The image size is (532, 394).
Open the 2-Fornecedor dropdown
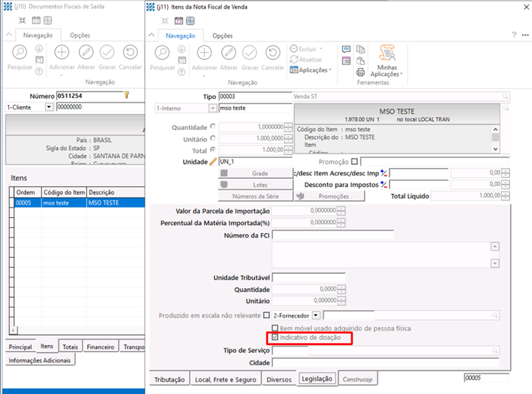click(315, 315)
